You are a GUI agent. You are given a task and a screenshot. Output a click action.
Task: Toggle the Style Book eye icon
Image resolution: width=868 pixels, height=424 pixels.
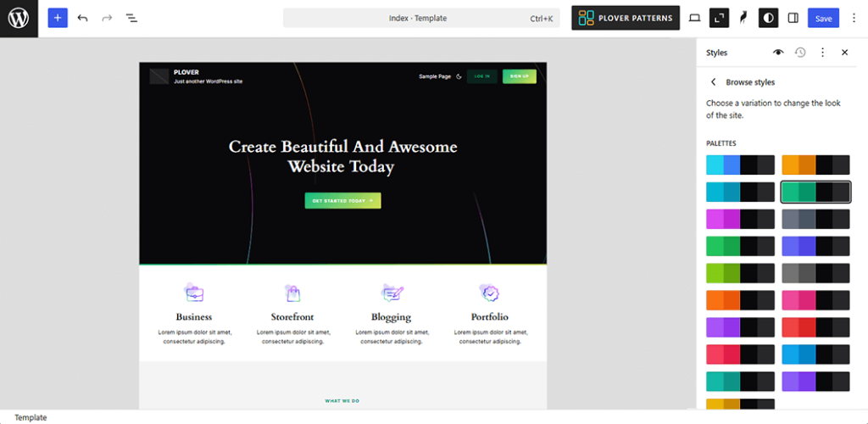(x=778, y=53)
